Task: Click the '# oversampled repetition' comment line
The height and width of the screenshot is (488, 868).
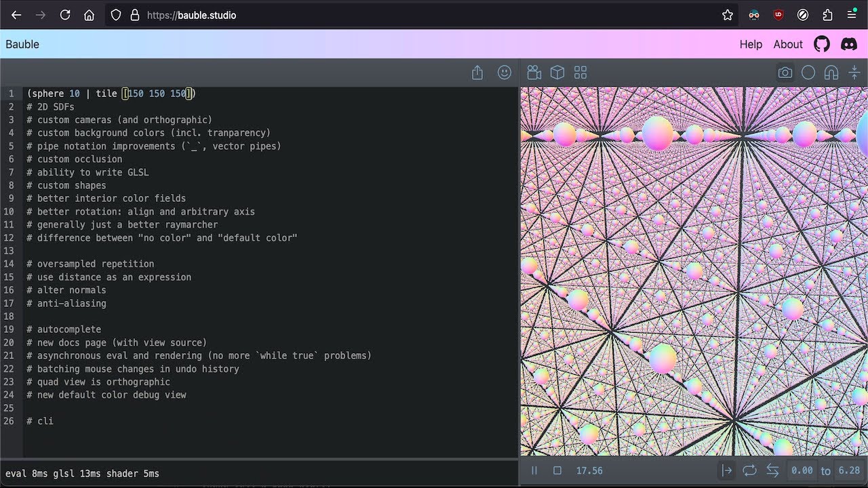Action: pos(90,264)
